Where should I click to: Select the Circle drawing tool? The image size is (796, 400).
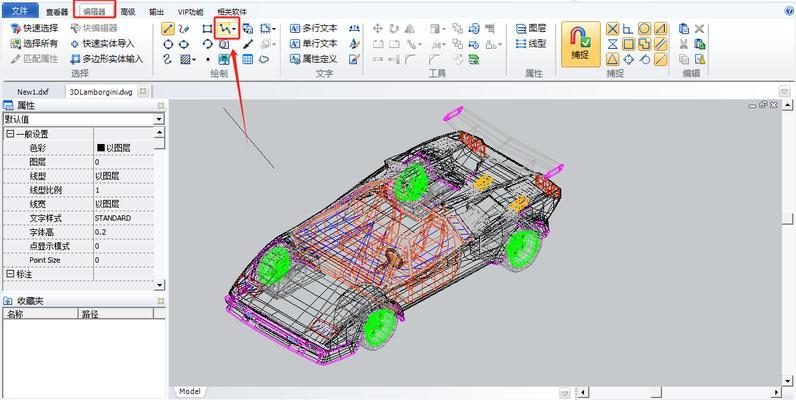[x=168, y=45]
